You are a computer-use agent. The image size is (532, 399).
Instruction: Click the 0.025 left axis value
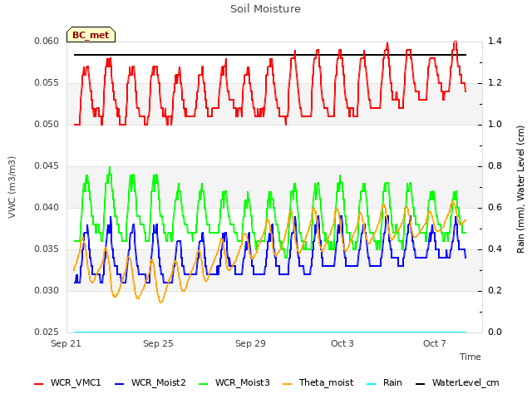point(47,332)
